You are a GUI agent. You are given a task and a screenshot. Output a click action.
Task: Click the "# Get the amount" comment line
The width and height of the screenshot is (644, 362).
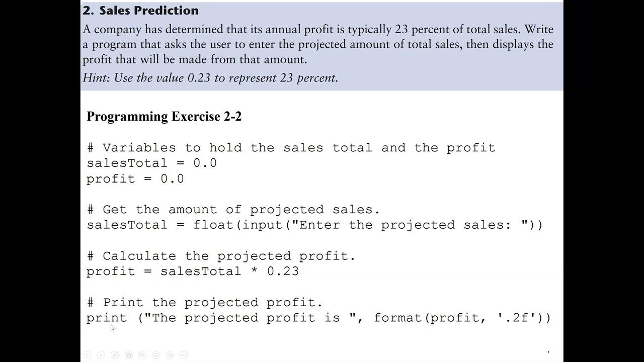pyautogui.click(x=233, y=210)
